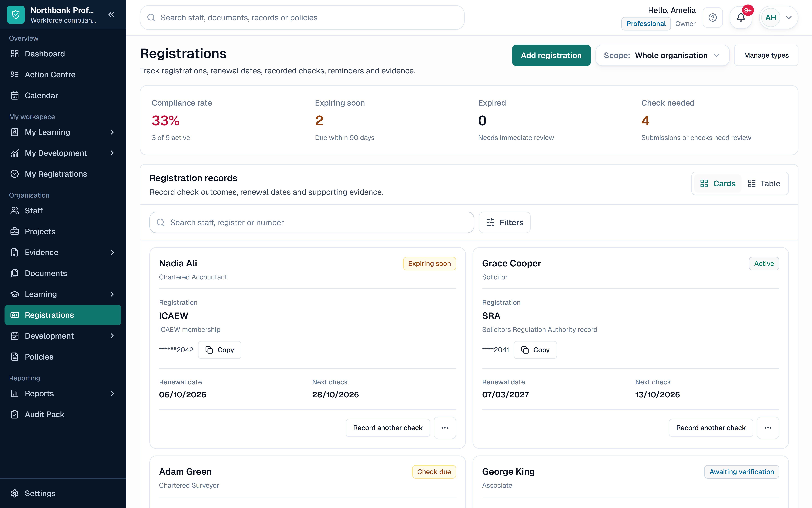Image resolution: width=812 pixels, height=508 pixels.
Task: Select Registrations in the sidebar
Action: coord(63,315)
